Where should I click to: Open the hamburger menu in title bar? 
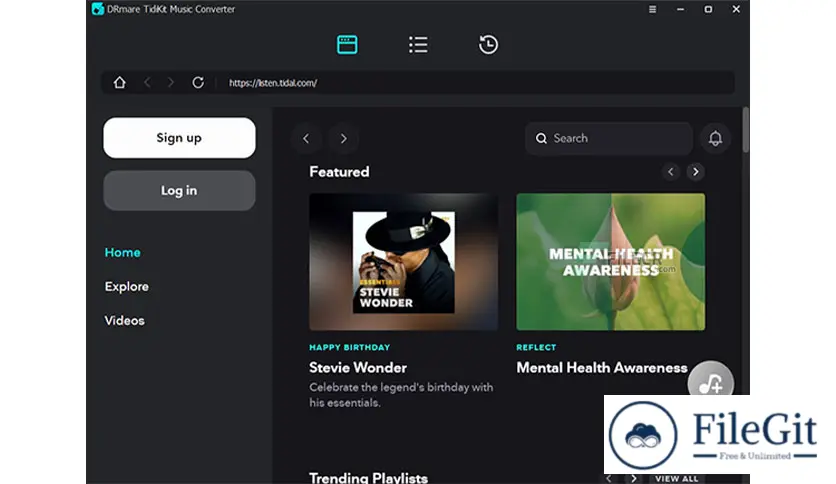[x=653, y=9]
